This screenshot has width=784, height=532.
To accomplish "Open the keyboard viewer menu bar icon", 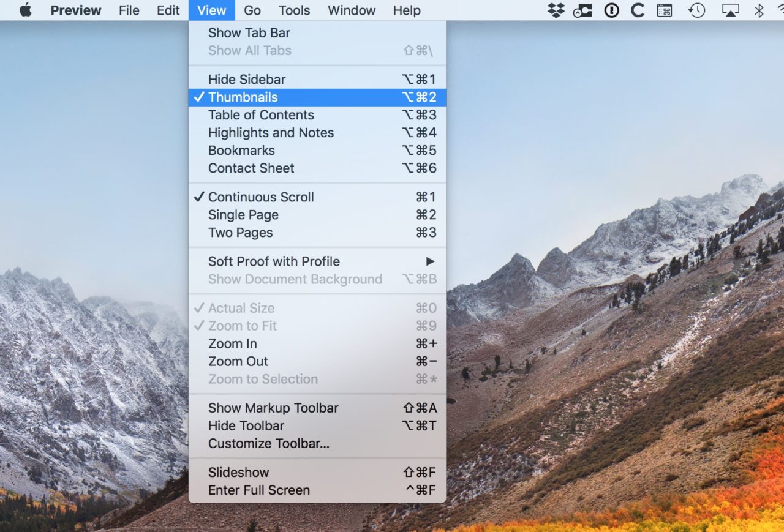I will 665,10.
